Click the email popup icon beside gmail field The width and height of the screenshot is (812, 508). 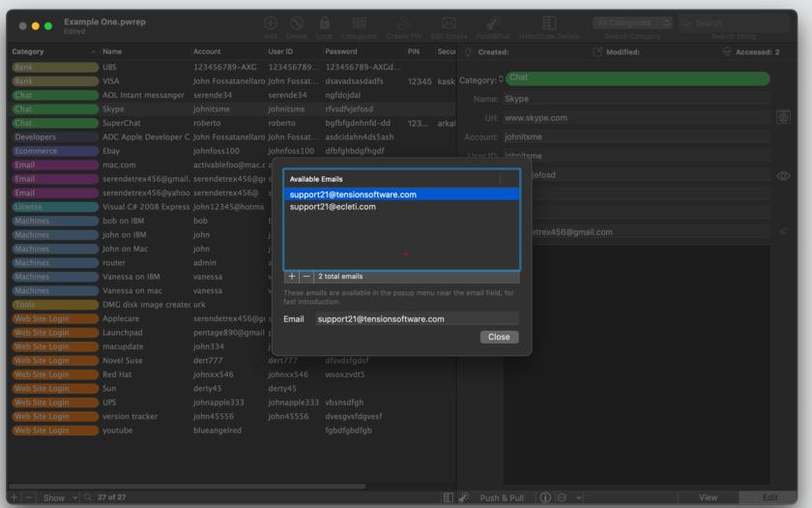click(x=784, y=231)
